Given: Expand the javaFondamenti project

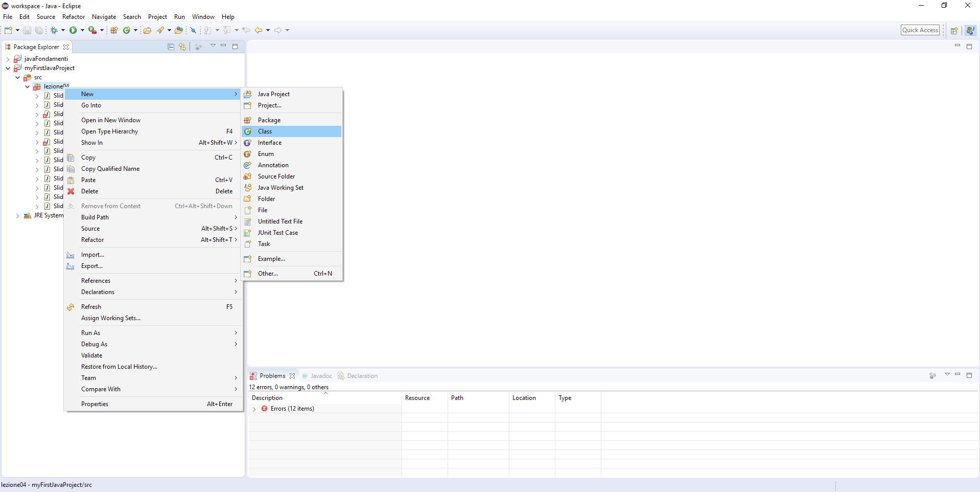Looking at the screenshot, I should [8, 59].
